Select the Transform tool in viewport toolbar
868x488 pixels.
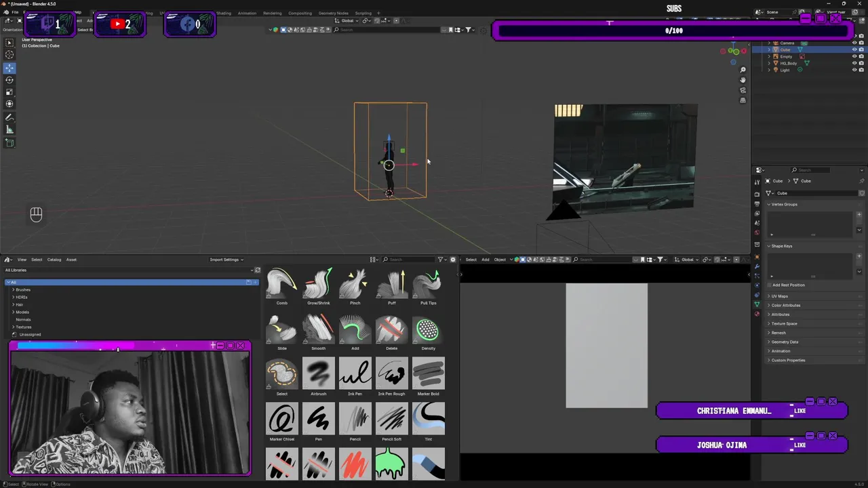pyautogui.click(x=9, y=104)
